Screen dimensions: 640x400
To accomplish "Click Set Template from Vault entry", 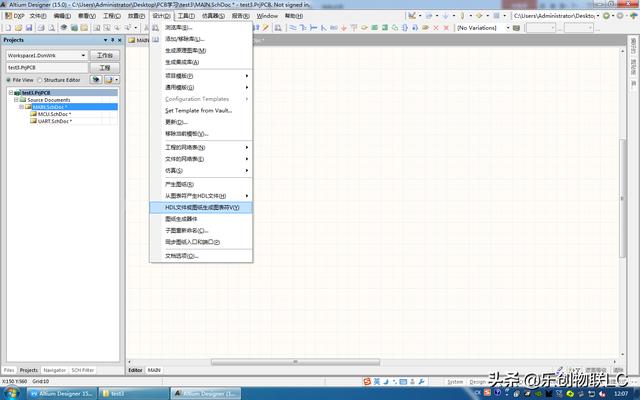I will [201, 111].
